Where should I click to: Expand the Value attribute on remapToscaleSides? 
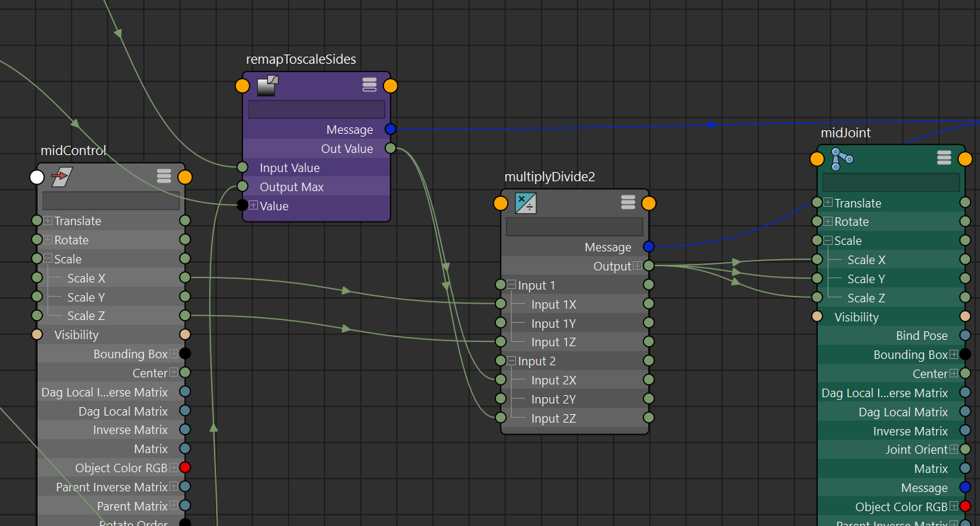point(253,206)
